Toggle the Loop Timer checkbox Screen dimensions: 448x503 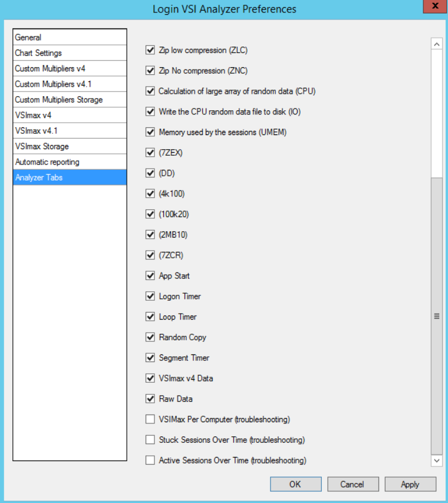pyautogui.click(x=150, y=317)
